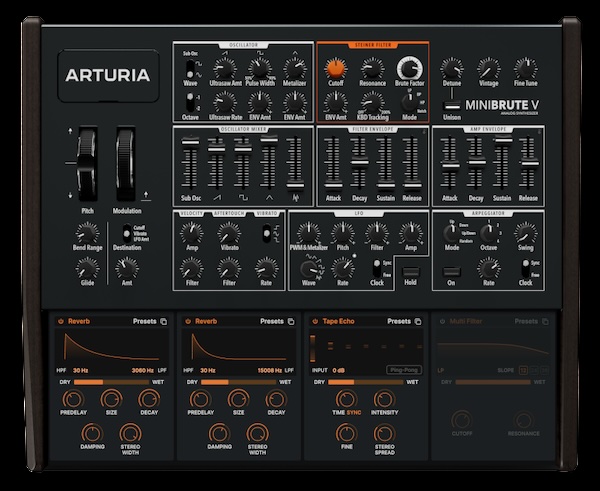Open the Multi Filter effect type selector
Viewport: 600px width, 491px height.
pos(466,321)
